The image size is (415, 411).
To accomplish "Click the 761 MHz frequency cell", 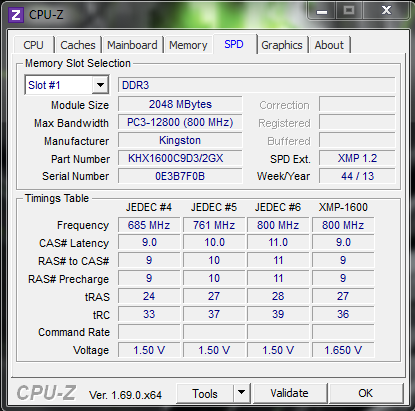I will coord(214,225).
